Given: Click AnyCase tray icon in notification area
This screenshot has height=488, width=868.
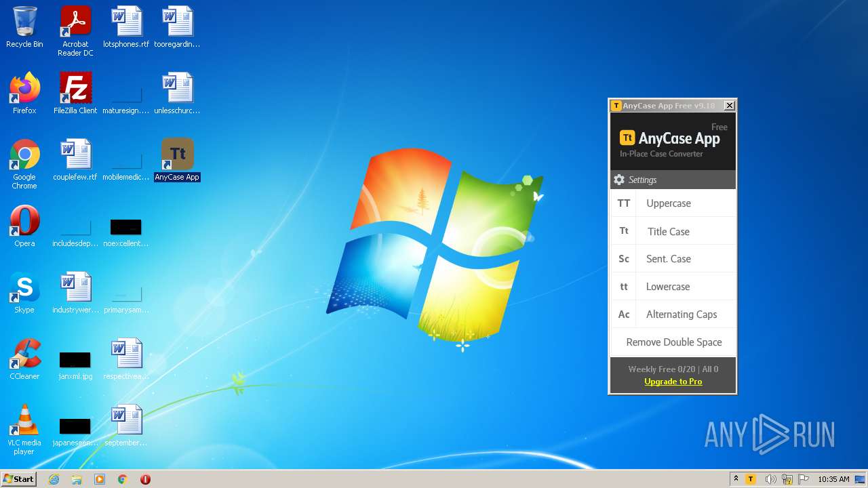Looking at the screenshot, I should tap(751, 479).
